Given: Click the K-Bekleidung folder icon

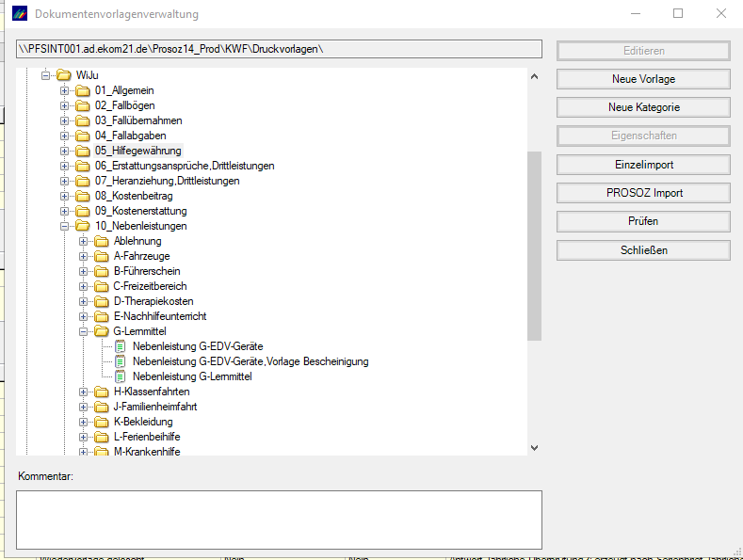Looking at the screenshot, I should (x=102, y=422).
